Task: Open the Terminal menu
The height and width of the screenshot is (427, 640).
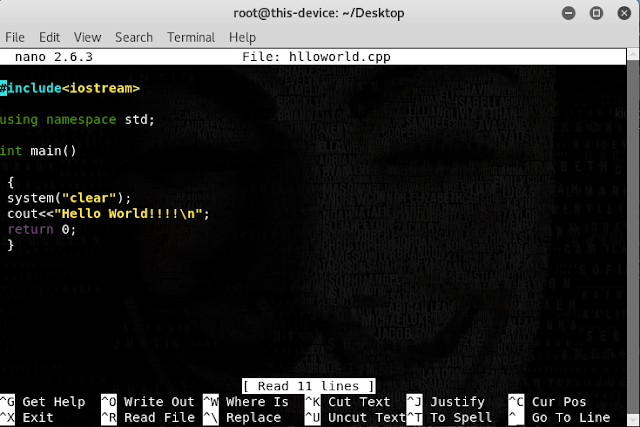Action: (191, 38)
